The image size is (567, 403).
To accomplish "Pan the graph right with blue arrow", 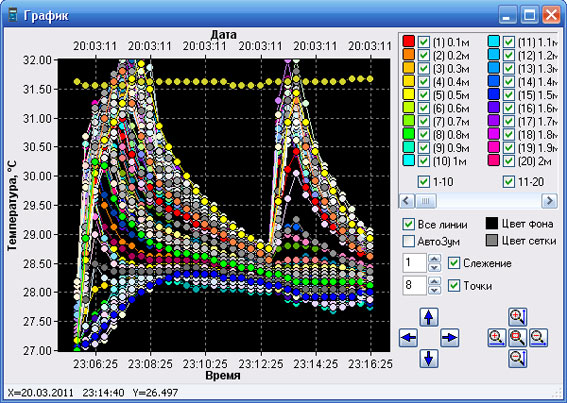I will [449, 338].
